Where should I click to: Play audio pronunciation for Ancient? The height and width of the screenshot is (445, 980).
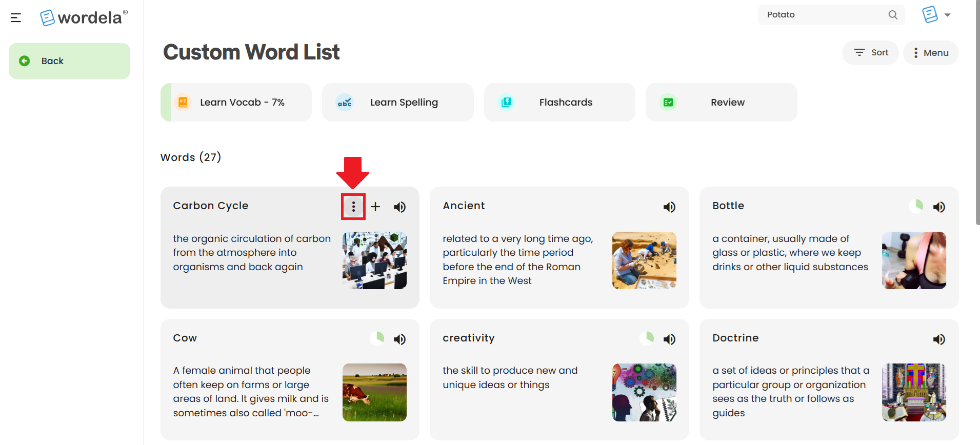tap(669, 207)
